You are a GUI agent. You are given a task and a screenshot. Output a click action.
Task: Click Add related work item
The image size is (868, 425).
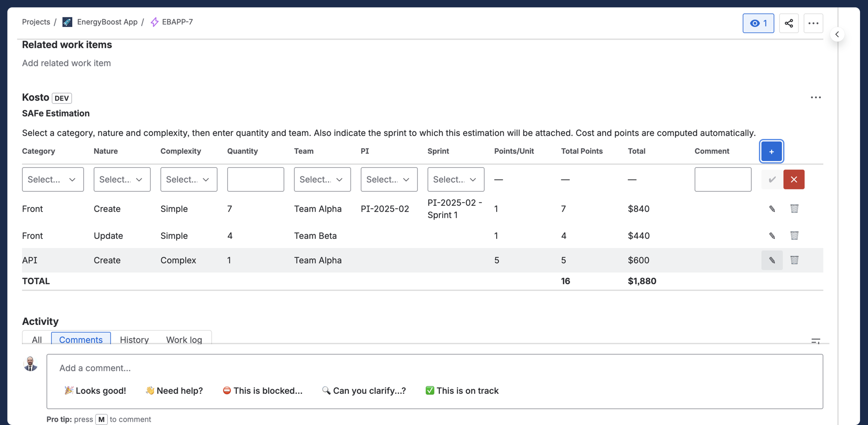coord(66,63)
